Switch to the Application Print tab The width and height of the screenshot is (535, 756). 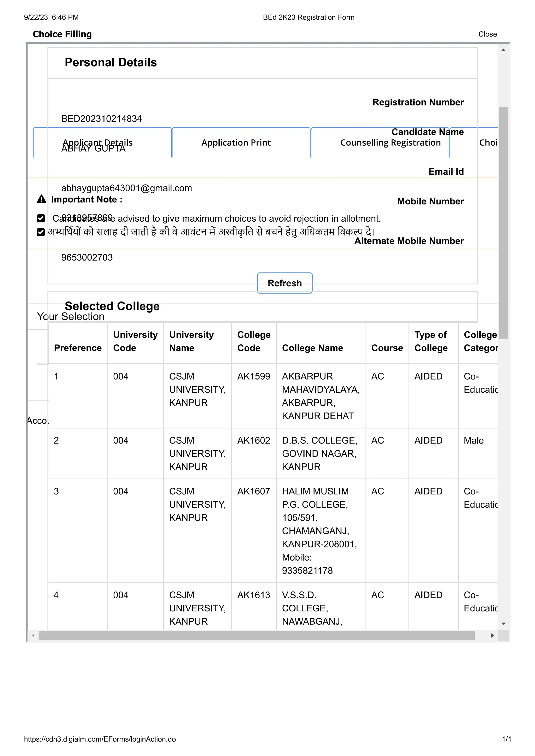coord(241,143)
